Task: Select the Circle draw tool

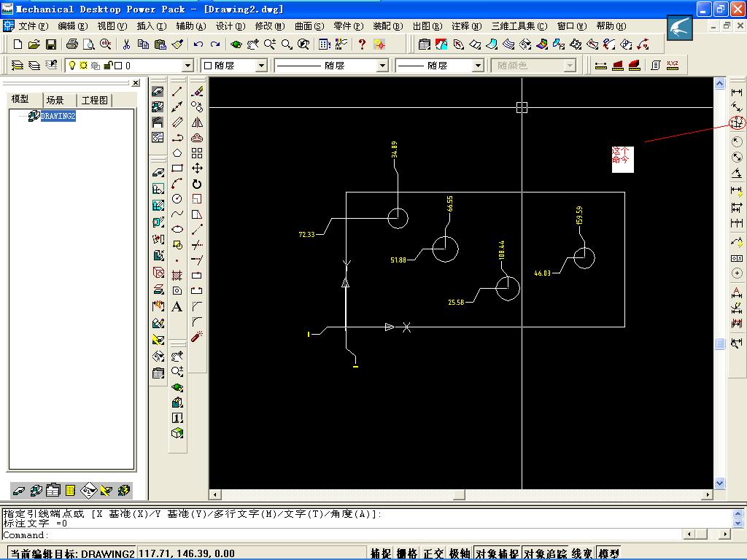Action: (x=177, y=198)
